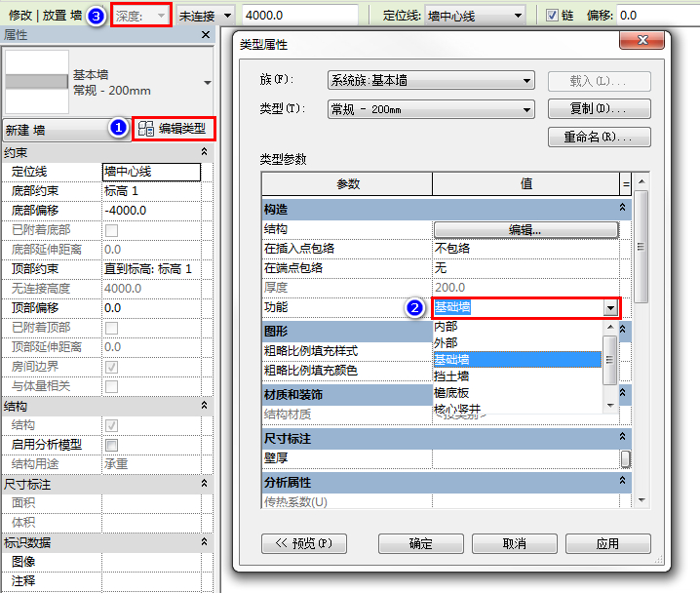Viewport: 700px width, 593px height.
Task: Select 外部 from function list
Action: click(x=518, y=343)
